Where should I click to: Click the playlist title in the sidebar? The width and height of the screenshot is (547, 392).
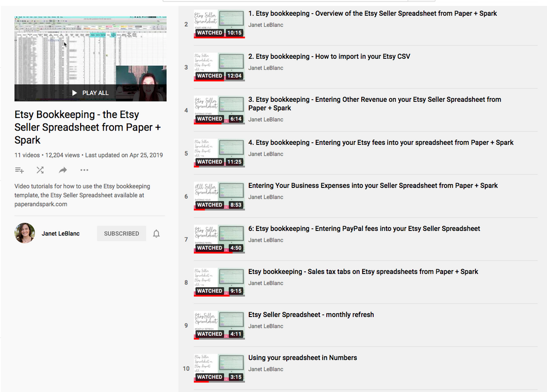point(76,127)
